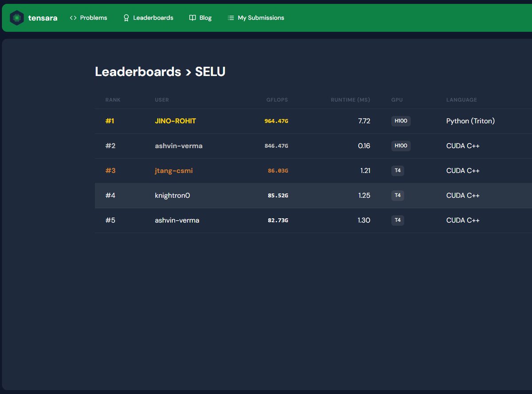The height and width of the screenshot is (394, 532).
Task: Click the T4 badge in rank #5 row
Action: pyautogui.click(x=398, y=221)
